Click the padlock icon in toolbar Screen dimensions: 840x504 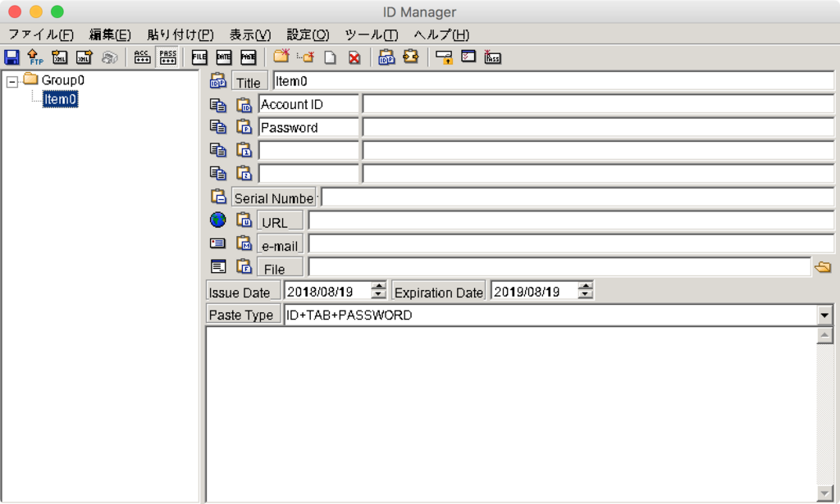point(444,57)
